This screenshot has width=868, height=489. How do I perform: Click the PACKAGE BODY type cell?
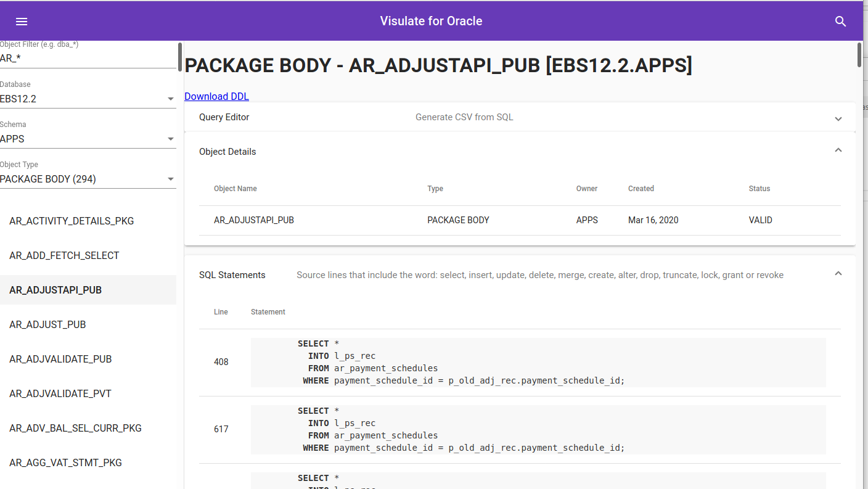(458, 220)
